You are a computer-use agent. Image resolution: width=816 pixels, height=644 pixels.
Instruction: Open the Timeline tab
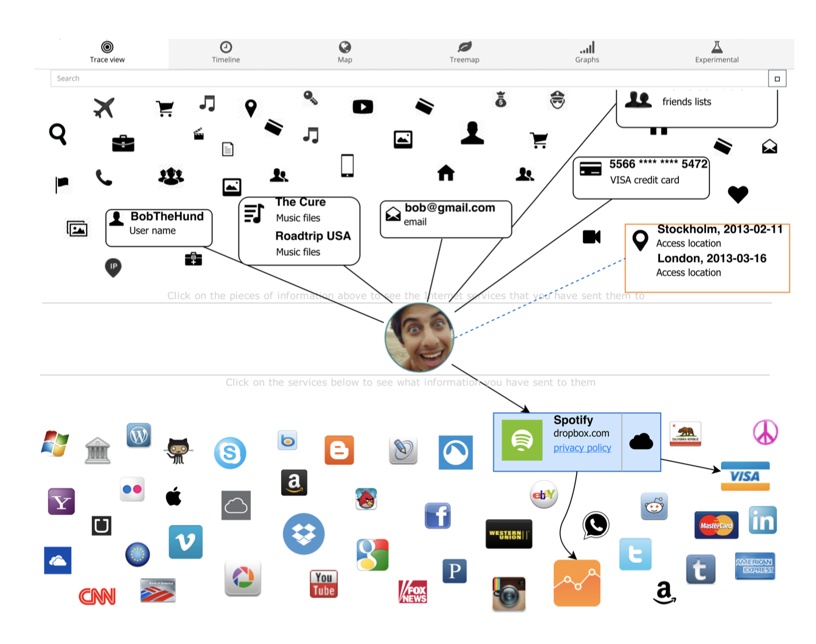tap(226, 53)
